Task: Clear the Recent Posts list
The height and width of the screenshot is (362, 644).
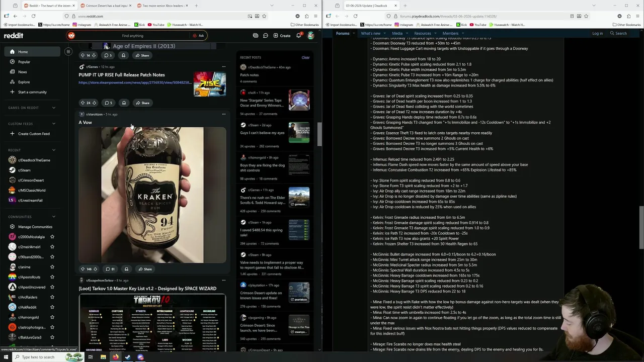Action: coord(305,57)
